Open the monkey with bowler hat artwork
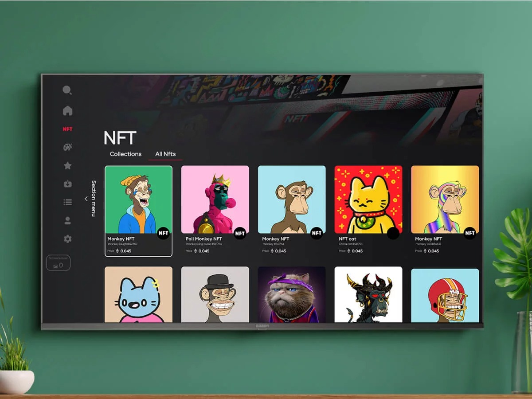This screenshot has width=532, height=399. point(215,294)
